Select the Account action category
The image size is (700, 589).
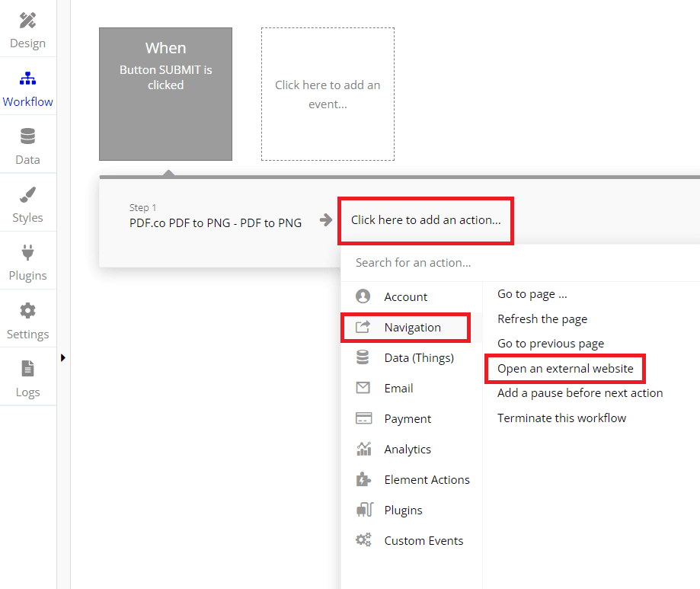tap(405, 297)
